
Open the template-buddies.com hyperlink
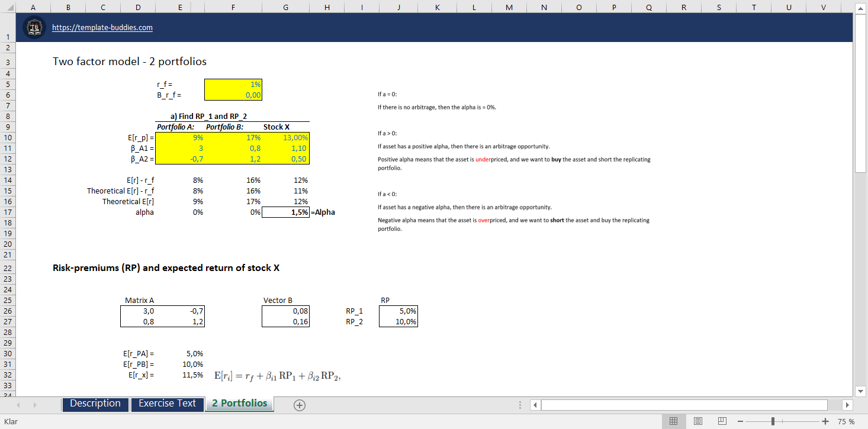tap(102, 28)
